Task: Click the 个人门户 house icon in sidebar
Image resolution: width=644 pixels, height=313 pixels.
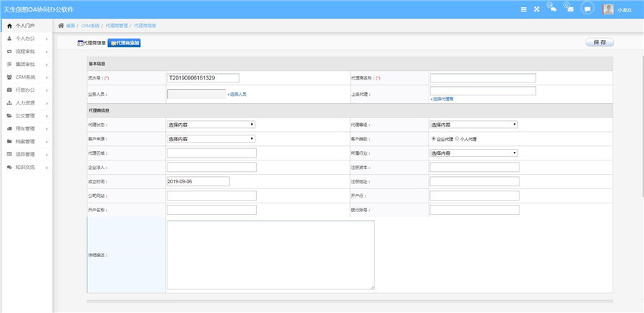Action: pyautogui.click(x=9, y=26)
